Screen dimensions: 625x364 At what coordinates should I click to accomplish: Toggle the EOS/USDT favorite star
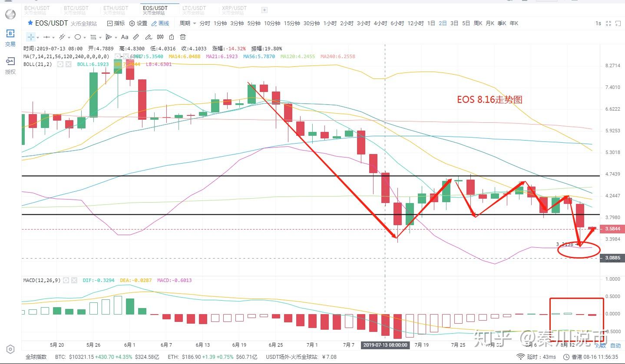click(x=30, y=23)
